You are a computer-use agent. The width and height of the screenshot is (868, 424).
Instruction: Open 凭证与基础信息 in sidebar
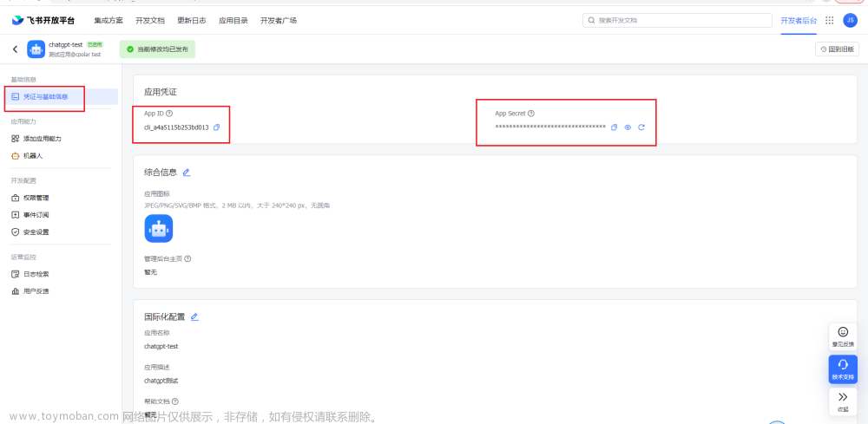pyautogui.click(x=62, y=97)
